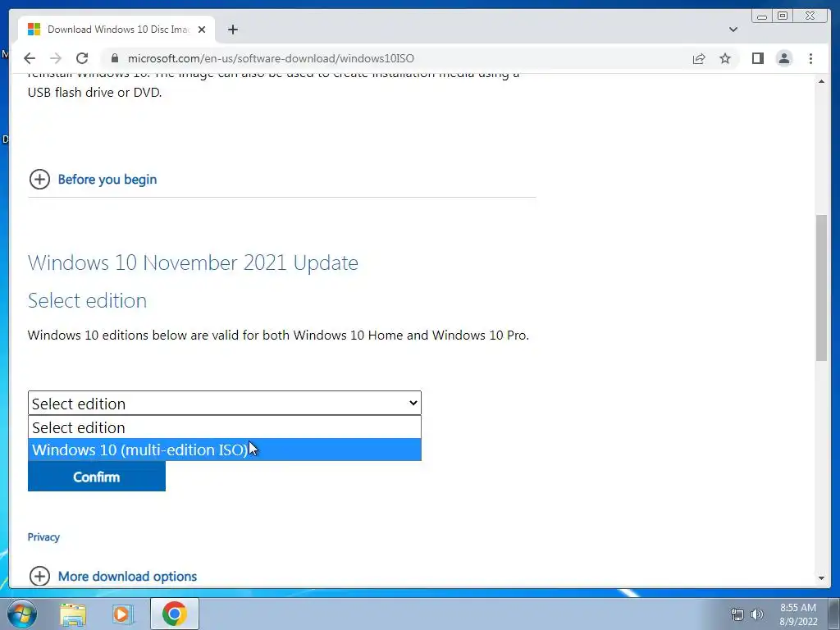
Task: Minimize the Chrome window
Action: [x=762, y=16]
